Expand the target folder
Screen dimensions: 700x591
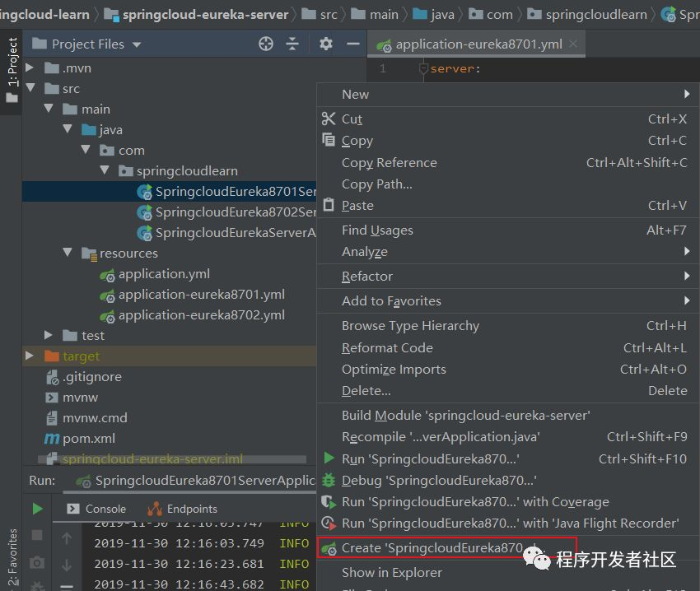[30, 356]
